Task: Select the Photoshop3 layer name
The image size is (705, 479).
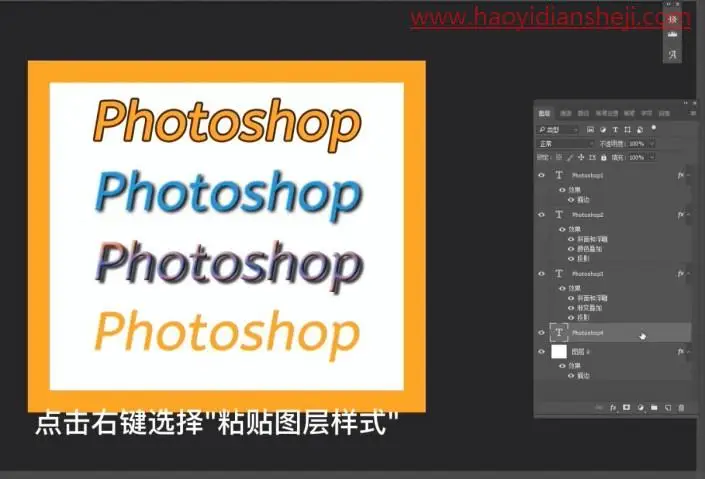Action: click(588, 273)
